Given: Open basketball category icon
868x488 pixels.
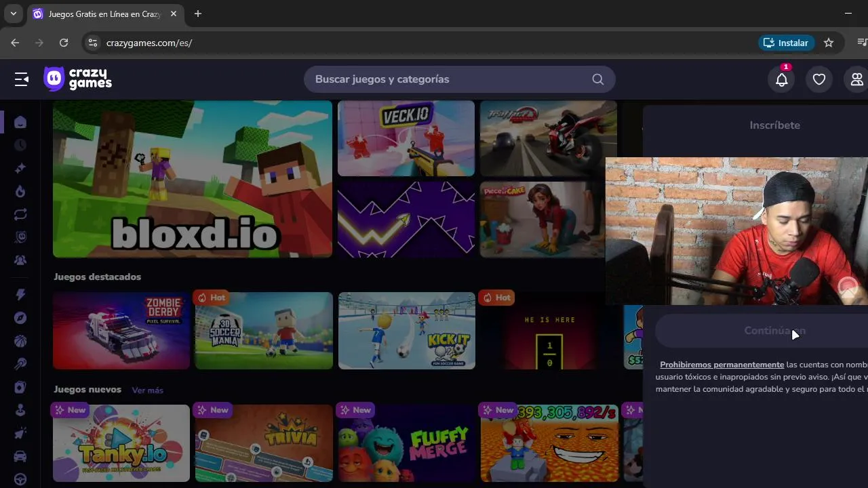Looking at the screenshot, I should (x=20, y=341).
